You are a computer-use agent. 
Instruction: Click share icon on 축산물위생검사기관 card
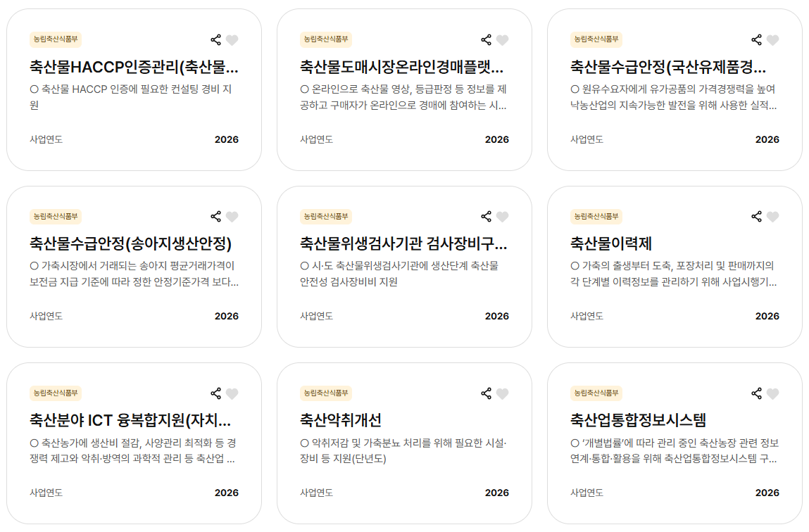pyautogui.click(x=486, y=217)
